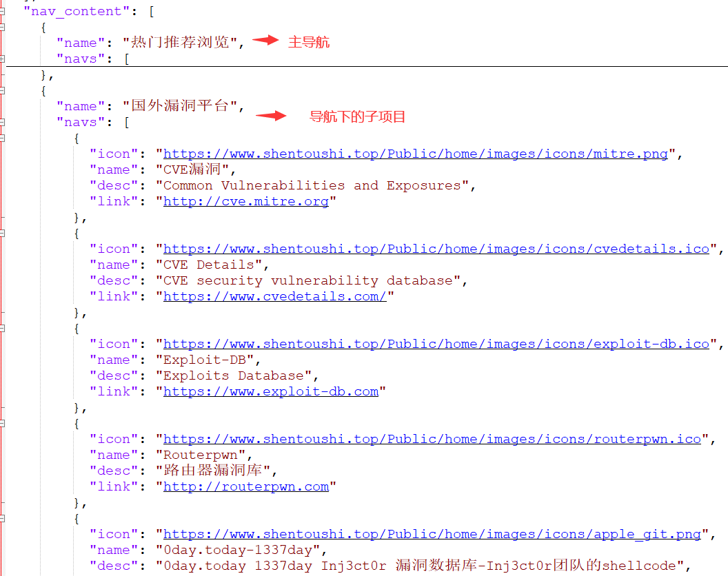The width and height of the screenshot is (728, 576).
Task: Click the "name" key before CVE Details
Action: [114, 265]
